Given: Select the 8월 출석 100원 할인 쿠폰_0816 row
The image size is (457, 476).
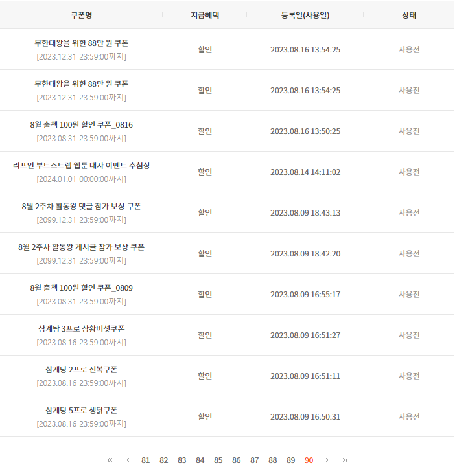Looking at the screenshot, I should 82,124.
